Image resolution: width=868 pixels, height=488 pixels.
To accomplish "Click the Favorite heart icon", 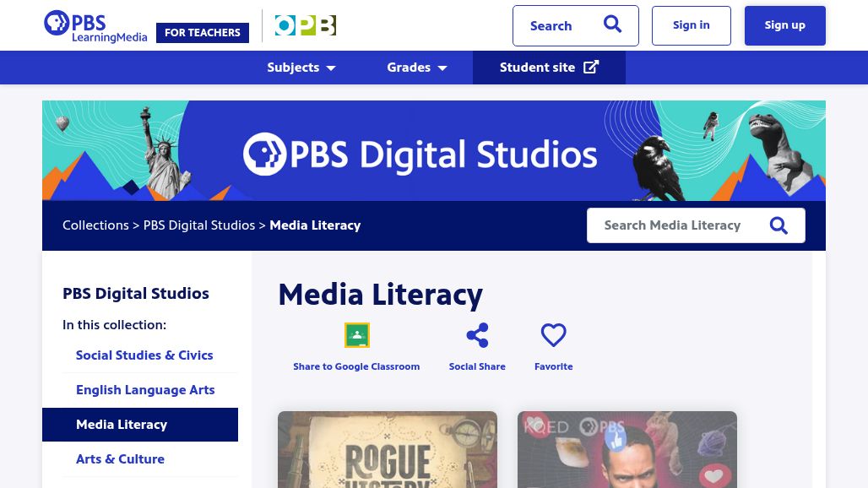I will (554, 334).
